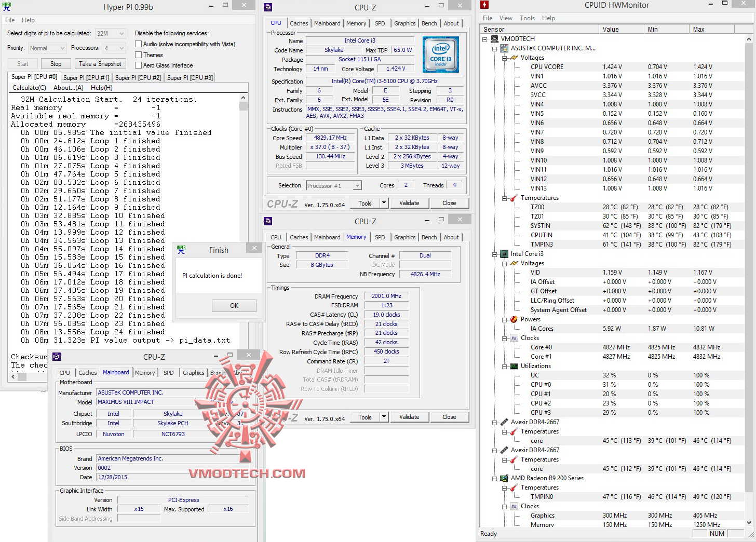This screenshot has height=542, width=756.
Task: Click the first Avexir DDR4-2667 memory icon
Action: tap(504, 422)
